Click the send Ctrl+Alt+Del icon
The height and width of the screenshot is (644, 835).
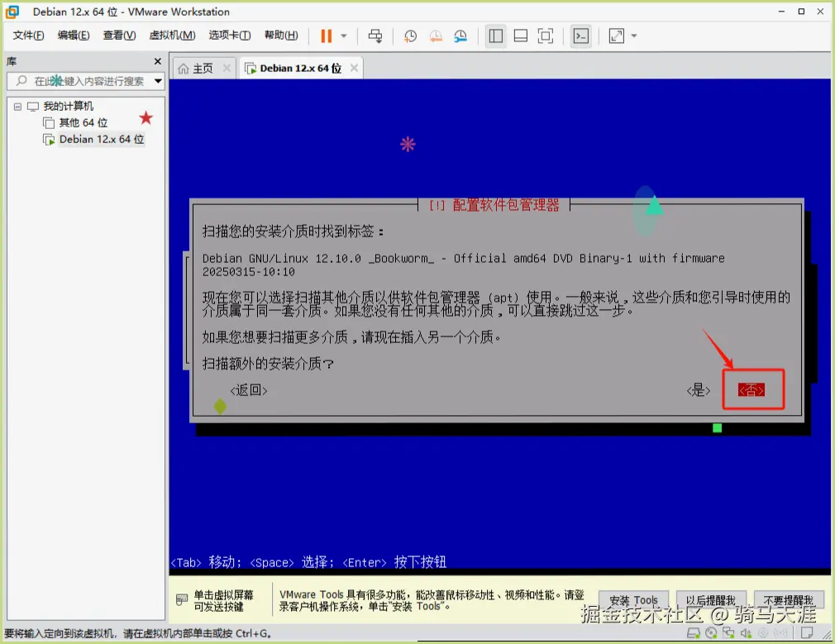[x=375, y=36]
